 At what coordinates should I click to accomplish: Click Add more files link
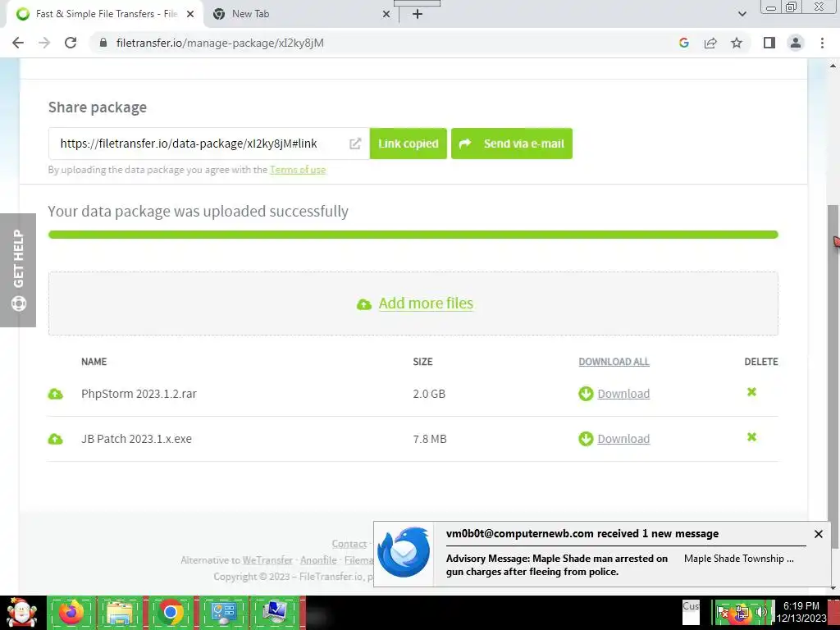(x=426, y=304)
